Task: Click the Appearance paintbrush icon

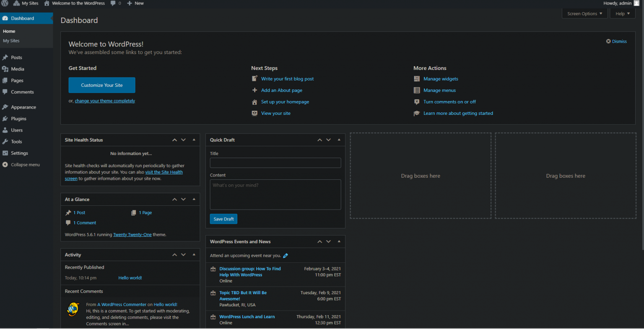Action: coord(5,107)
